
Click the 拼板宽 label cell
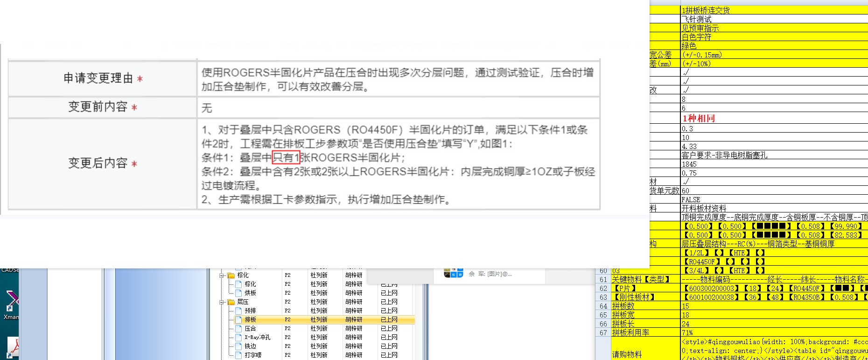[x=646, y=315]
